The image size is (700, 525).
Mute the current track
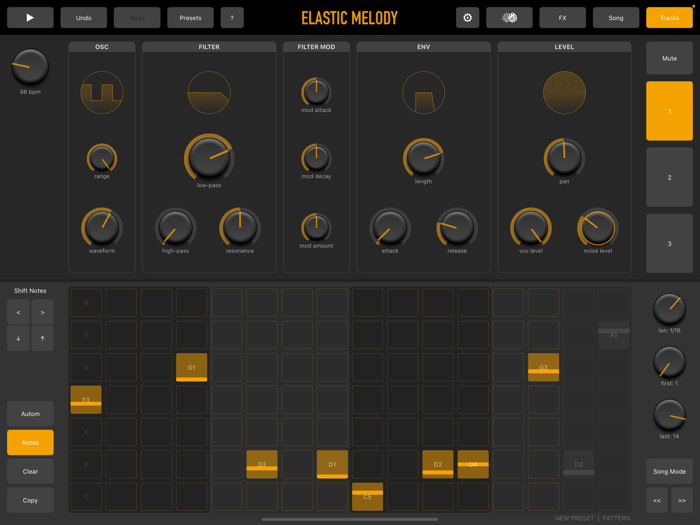(669, 58)
